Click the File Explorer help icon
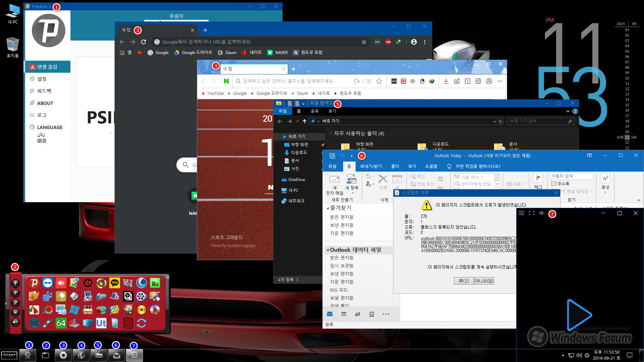Screen dimensions: 644x362 click(575, 111)
